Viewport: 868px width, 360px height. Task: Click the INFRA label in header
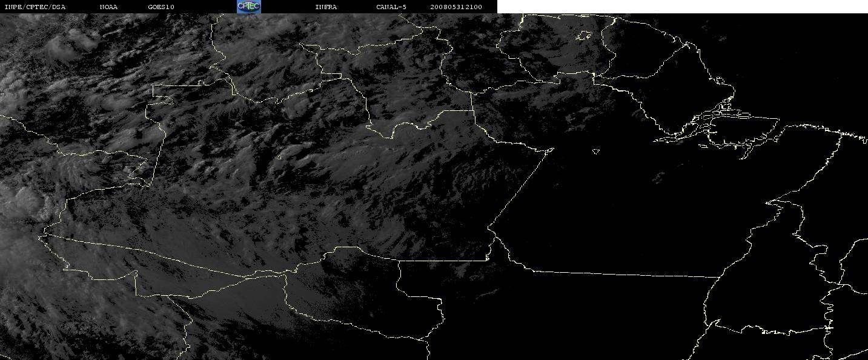[x=326, y=7]
